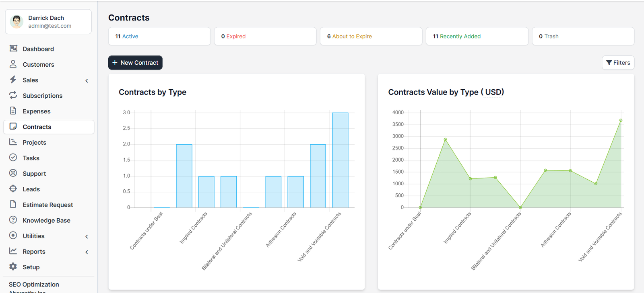Open the Filters button

(x=618, y=63)
